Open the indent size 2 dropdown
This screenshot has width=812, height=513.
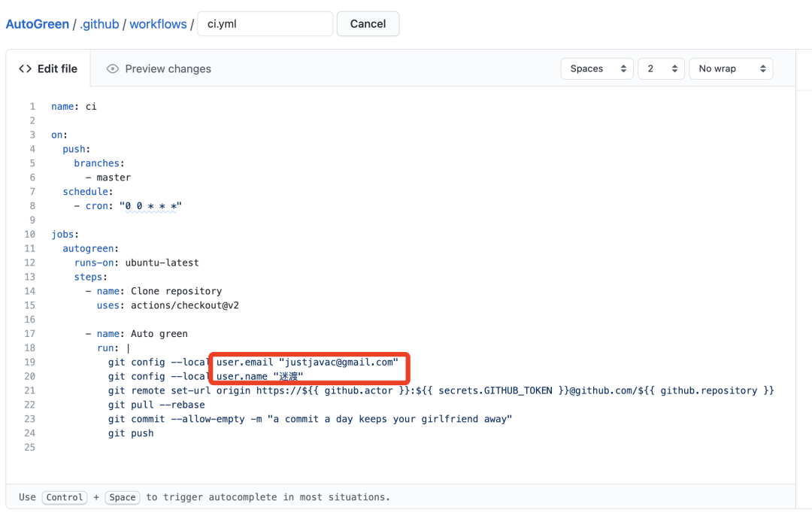pyautogui.click(x=662, y=68)
